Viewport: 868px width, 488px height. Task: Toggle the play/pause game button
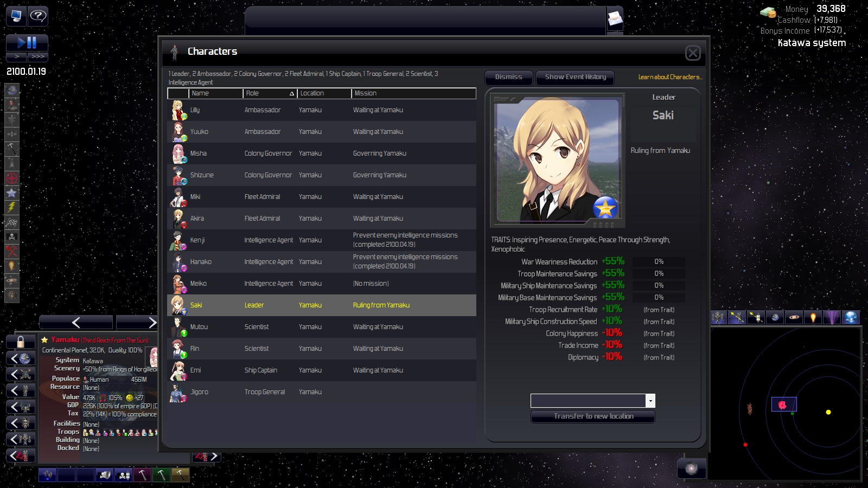pyautogui.click(x=27, y=43)
